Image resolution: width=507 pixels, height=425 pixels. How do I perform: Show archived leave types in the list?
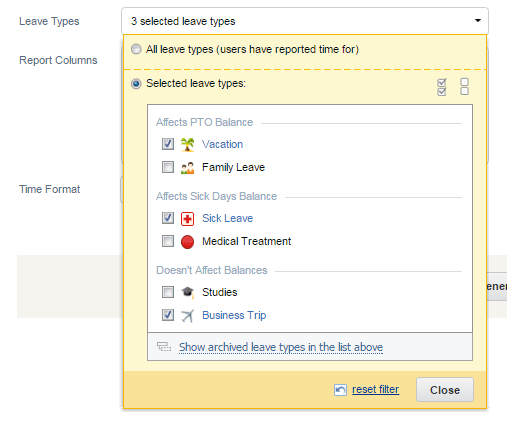coord(281,347)
